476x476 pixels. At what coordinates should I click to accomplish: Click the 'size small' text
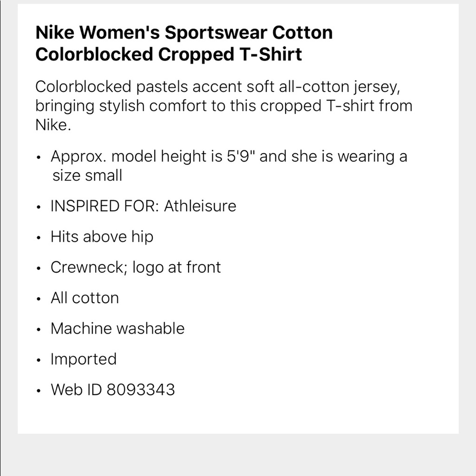[x=87, y=175]
